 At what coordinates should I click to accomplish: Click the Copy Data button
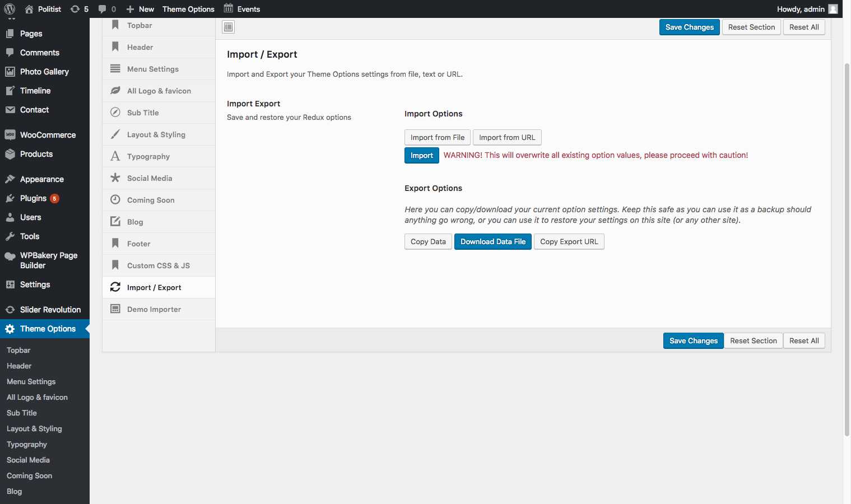tap(428, 241)
